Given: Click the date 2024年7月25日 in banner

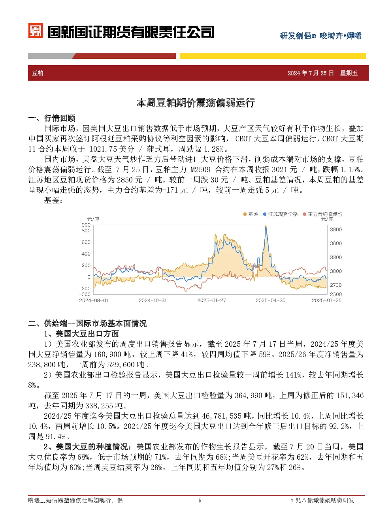Looking at the screenshot, I should click(x=311, y=73).
